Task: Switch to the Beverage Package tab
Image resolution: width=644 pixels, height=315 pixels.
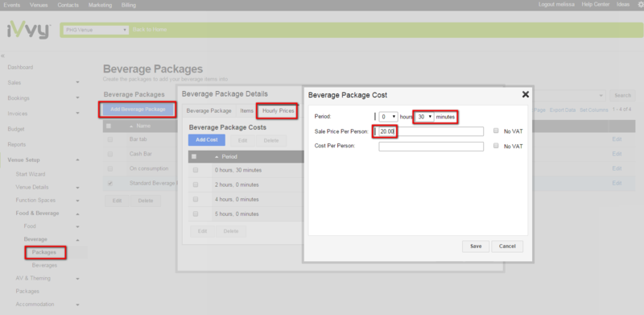Action: pyautogui.click(x=209, y=111)
